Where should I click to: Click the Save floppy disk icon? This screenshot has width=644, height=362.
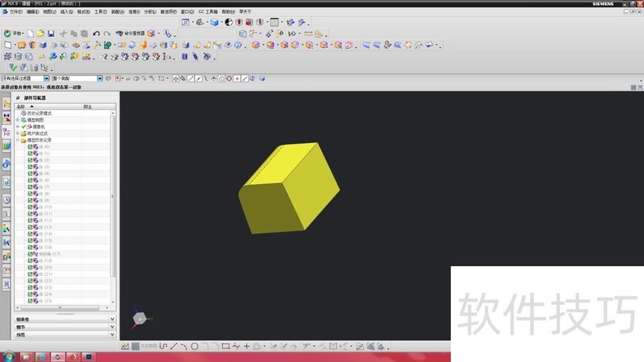51,33
